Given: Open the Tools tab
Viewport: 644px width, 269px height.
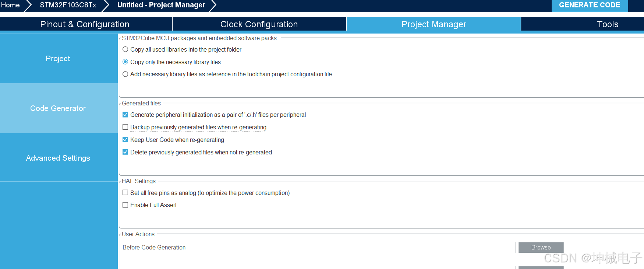Looking at the screenshot, I should click(x=607, y=24).
